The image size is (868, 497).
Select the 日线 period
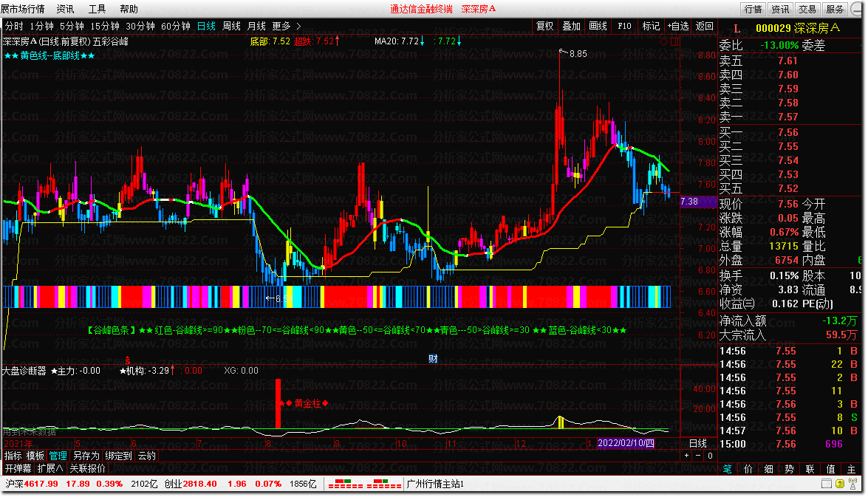pyautogui.click(x=207, y=26)
